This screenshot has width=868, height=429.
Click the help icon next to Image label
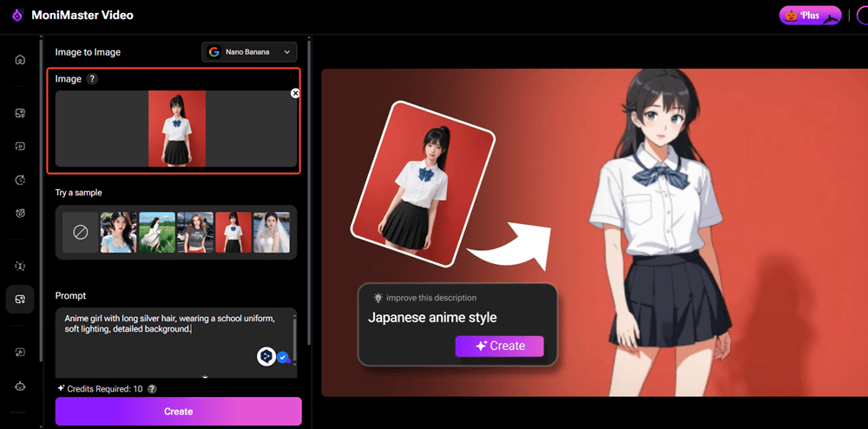tap(93, 79)
